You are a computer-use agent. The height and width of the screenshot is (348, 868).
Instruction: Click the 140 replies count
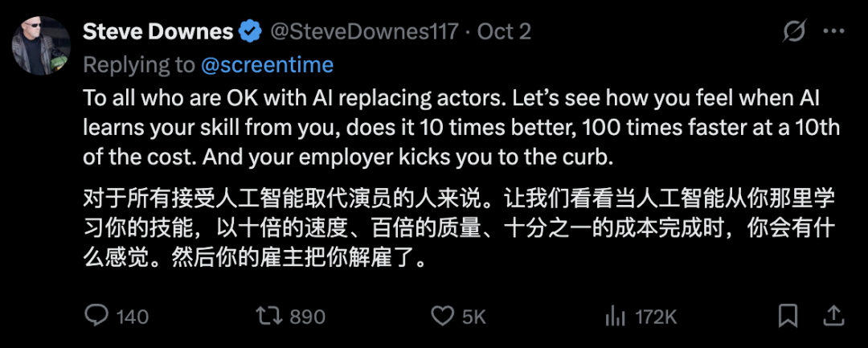pyautogui.click(x=133, y=316)
